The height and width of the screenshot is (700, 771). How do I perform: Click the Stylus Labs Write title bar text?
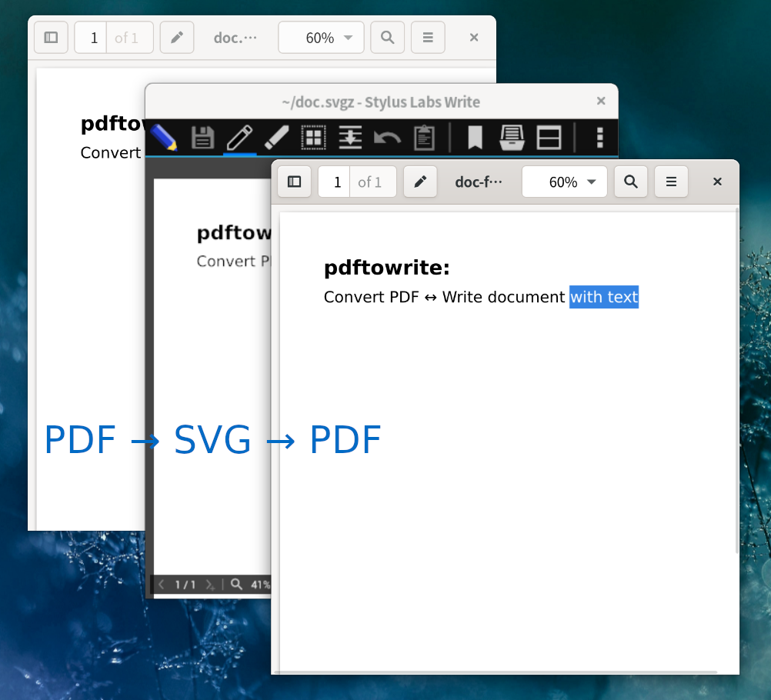(x=381, y=102)
